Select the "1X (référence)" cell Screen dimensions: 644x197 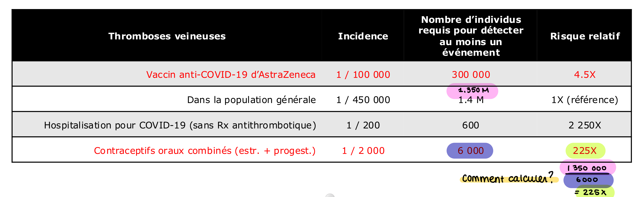click(585, 100)
